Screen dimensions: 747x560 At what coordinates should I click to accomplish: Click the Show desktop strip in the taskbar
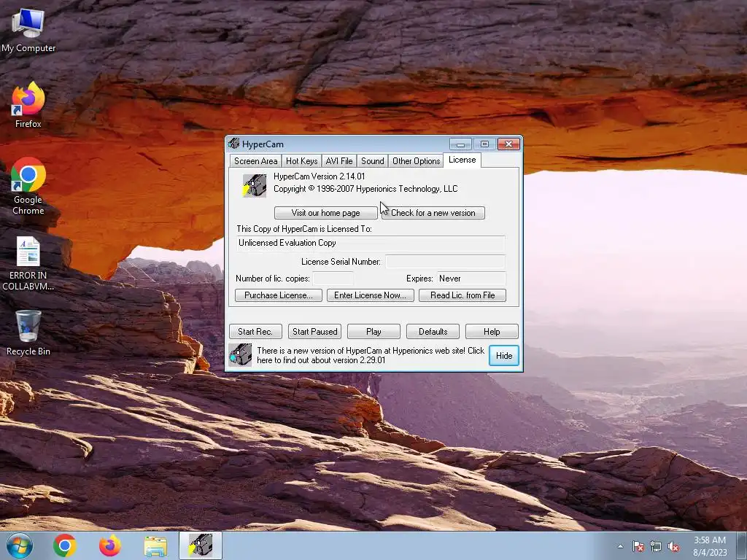(x=742, y=545)
